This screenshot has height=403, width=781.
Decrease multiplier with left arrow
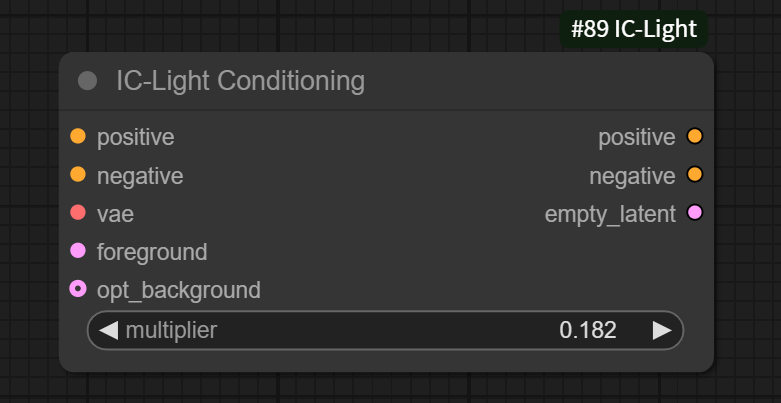click(x=108, y=330)
